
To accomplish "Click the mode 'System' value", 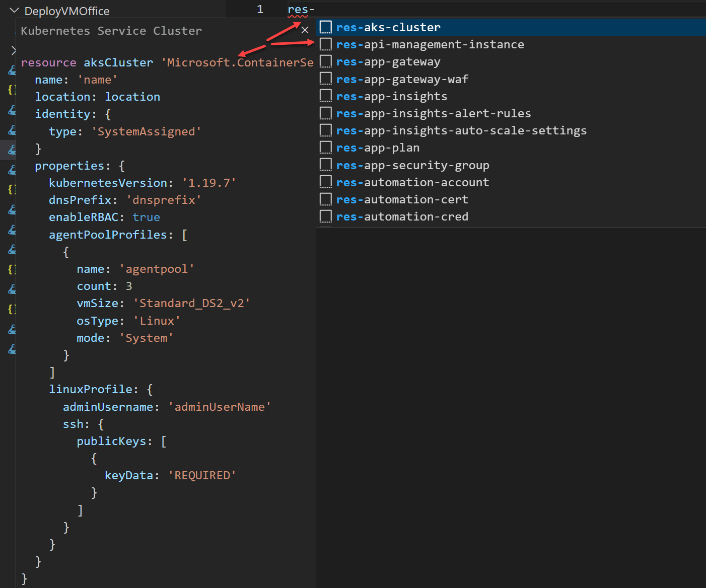I will pos(146,338).
